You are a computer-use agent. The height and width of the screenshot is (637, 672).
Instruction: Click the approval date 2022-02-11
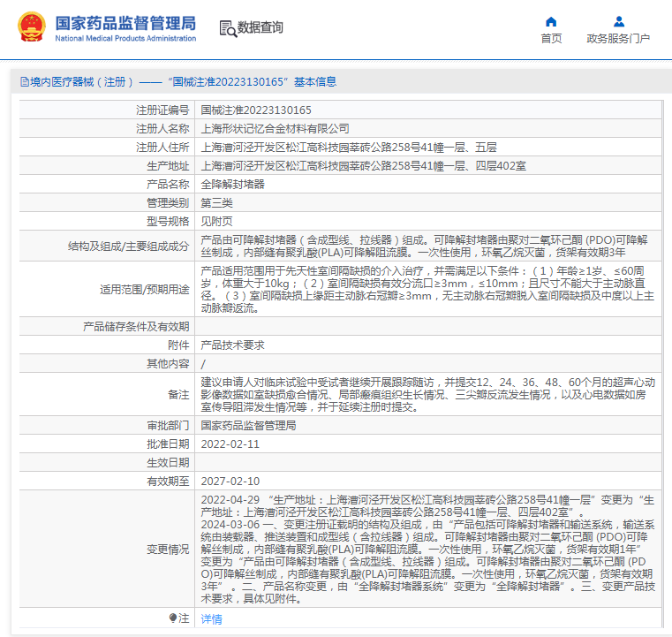point(230,444)
